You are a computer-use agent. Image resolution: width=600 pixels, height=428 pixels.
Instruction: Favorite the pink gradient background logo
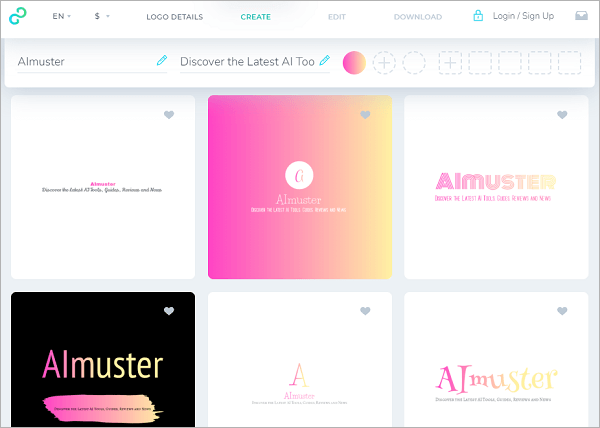365,114
